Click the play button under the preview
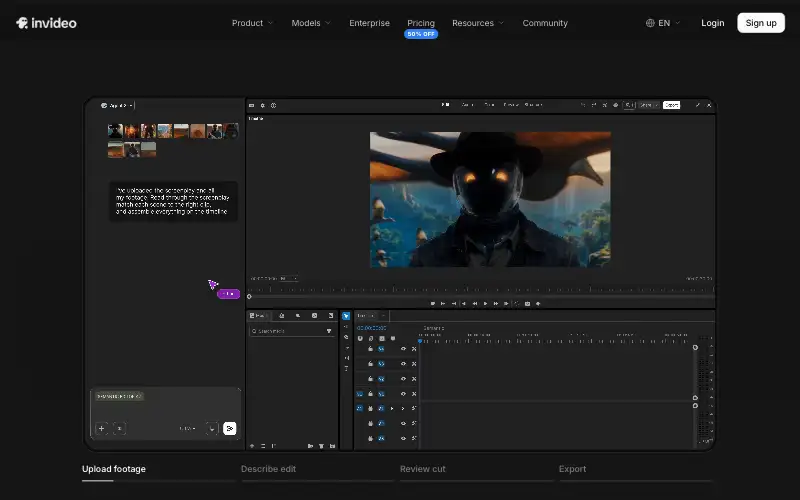Image resolution: width=800 pixels, height=500 pixels. pyautogui.click(x=485, y=304)
